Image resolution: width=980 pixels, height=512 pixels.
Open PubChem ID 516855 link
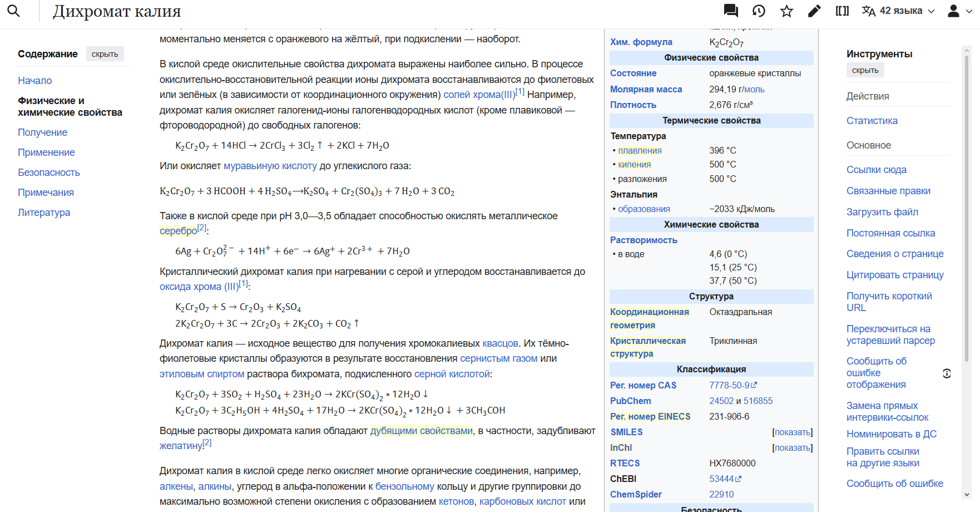pyautogui.click(x=758, y=401)
